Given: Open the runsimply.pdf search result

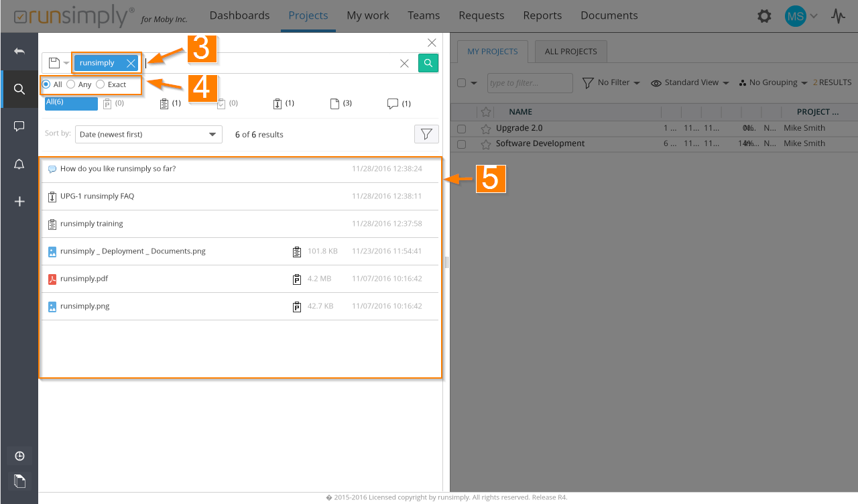Looking at the screenshot, I should tap(84, 278).
